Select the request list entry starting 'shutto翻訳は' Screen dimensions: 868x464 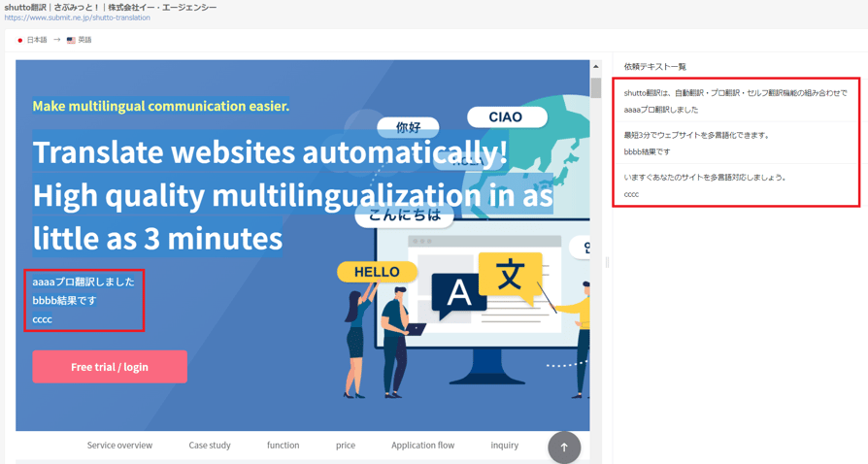(735, 93)
